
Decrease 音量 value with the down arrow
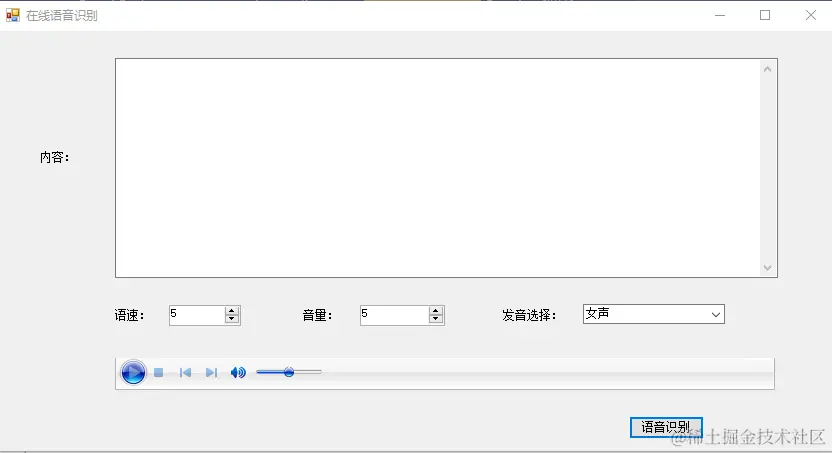click(x=435, y=319)
